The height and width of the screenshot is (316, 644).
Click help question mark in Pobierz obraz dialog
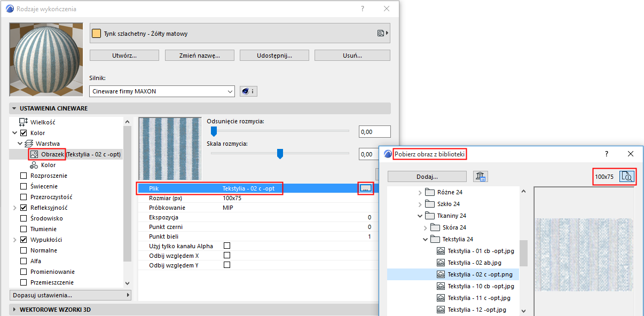click(606, 154)
